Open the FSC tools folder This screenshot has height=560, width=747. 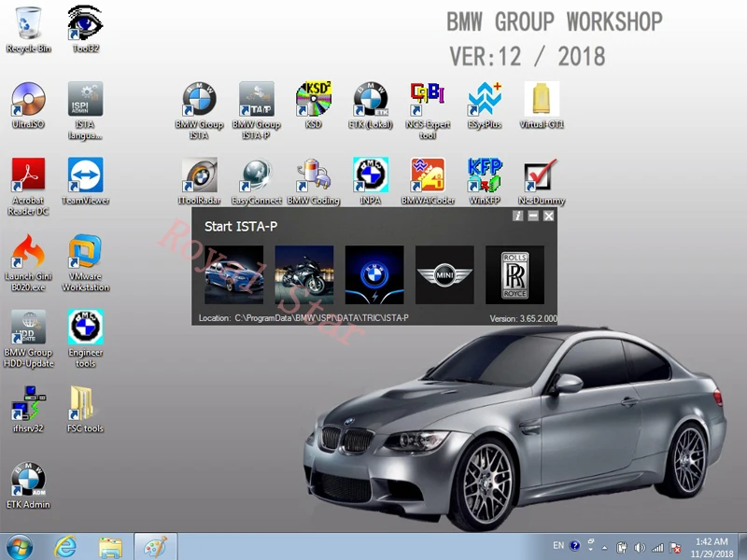(x=85, y=403)
